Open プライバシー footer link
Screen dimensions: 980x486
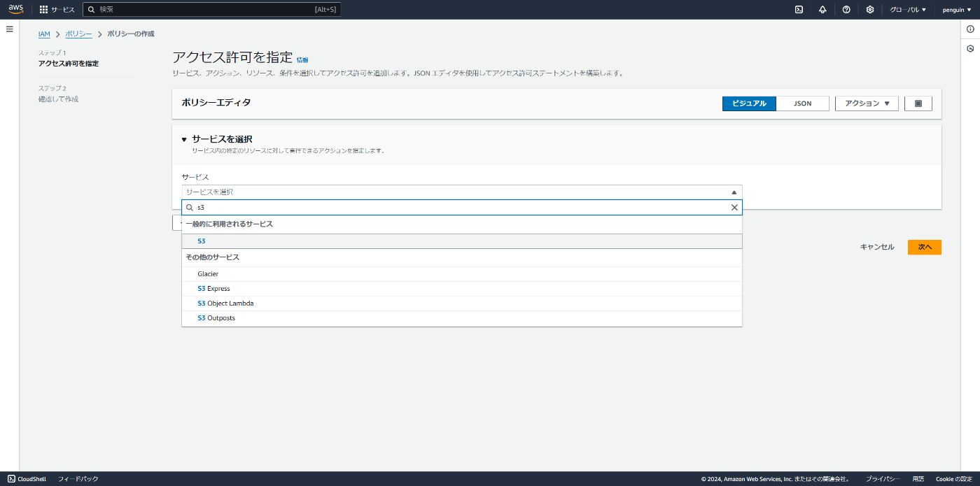pyautogui.click(x=883, y=479)
